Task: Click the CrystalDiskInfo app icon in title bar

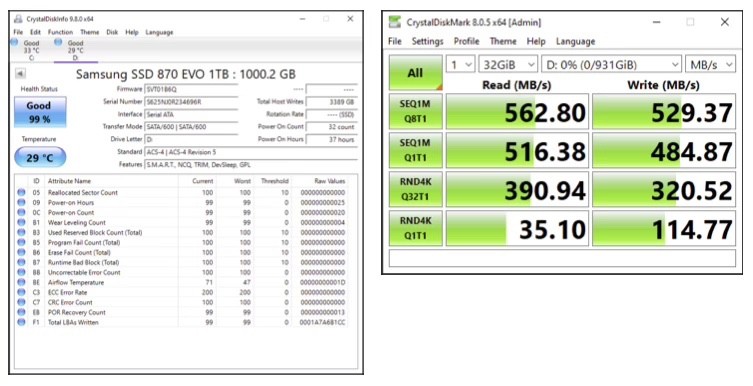Action: point(18,19)
